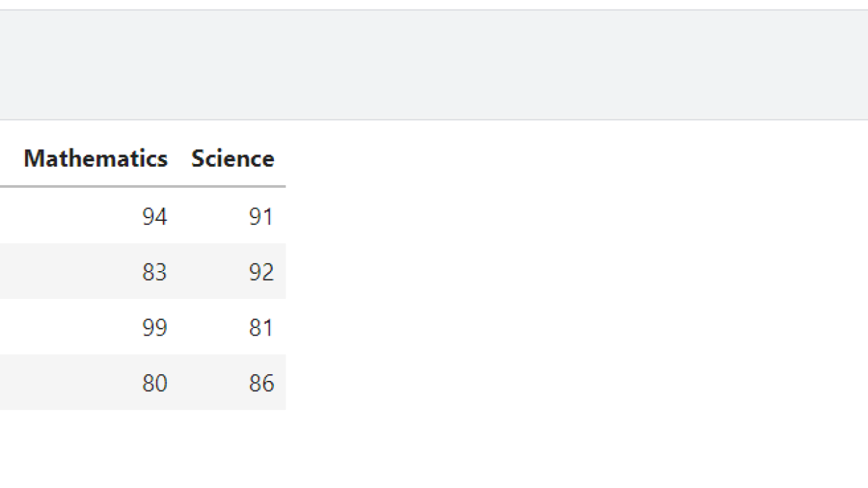The height and width of the screenshot is (488, 868).
Task: Click the gray banner above the table
Action: 434,65
